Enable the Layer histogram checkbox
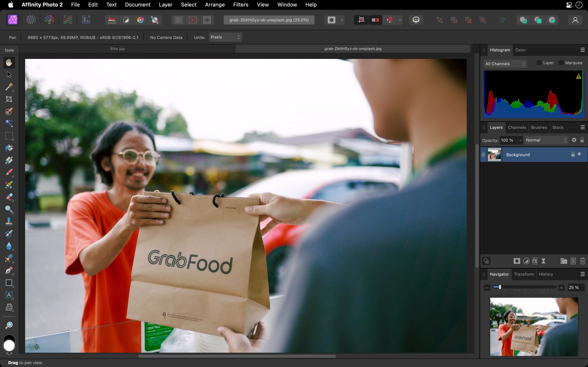The height and width of the screenshot is (367, 588). pos(539,63)
